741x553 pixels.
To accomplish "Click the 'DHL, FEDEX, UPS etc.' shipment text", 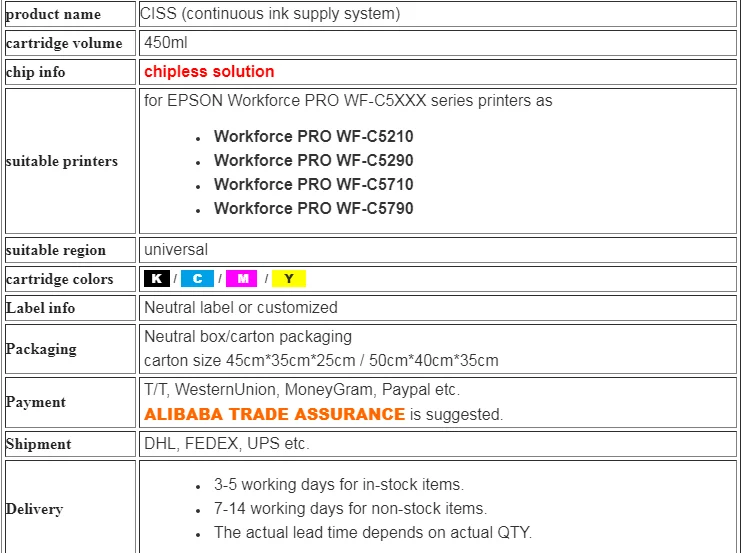I will coord(227,443).
